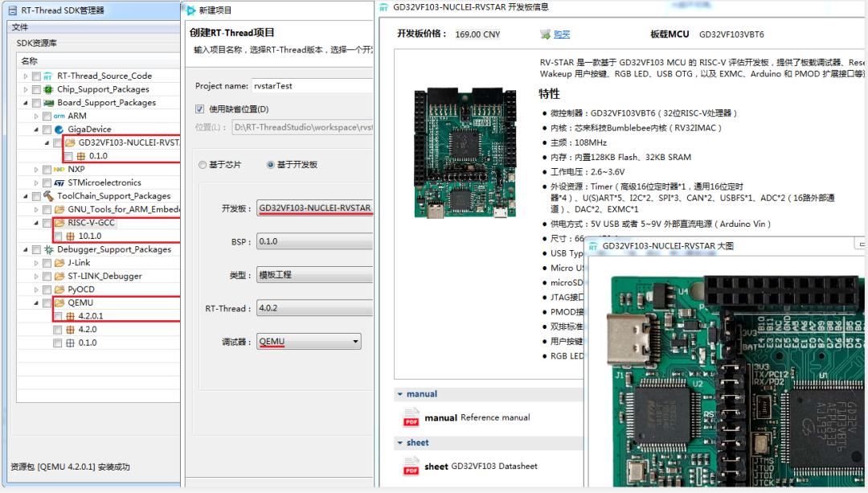Open the GD32VF103 Datasheet link
This screenshot has height=493, width=868.
coord(481,466)
